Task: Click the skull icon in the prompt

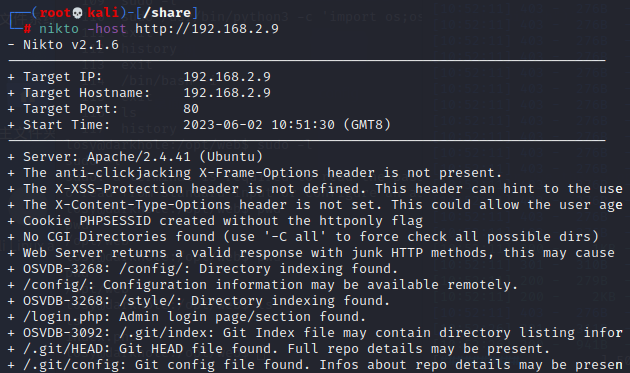Action: pos(77,13)
